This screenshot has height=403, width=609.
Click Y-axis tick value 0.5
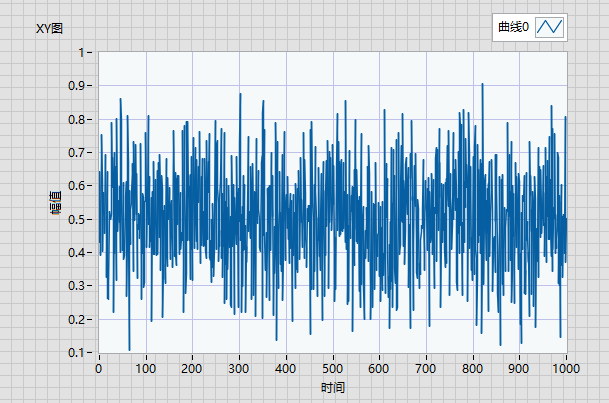(x=77, y=219)
